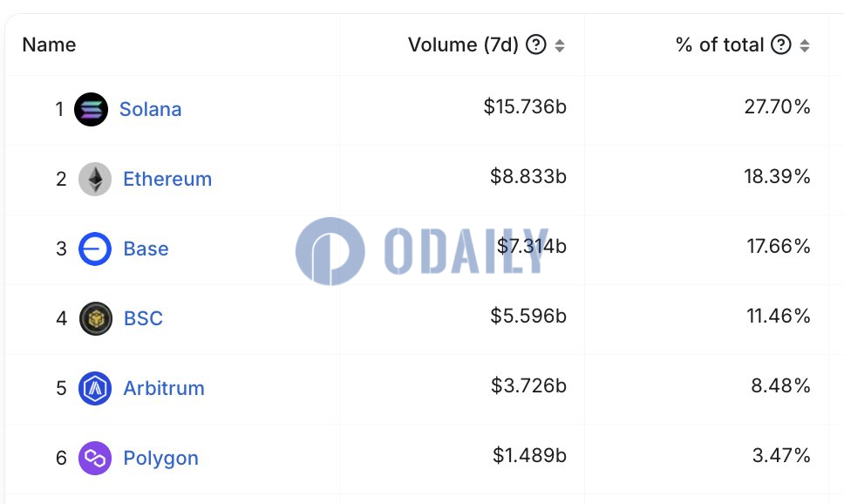Open the Arbitrum chain link
This screenshot has height=504, width=844.
tap(164, 388)
